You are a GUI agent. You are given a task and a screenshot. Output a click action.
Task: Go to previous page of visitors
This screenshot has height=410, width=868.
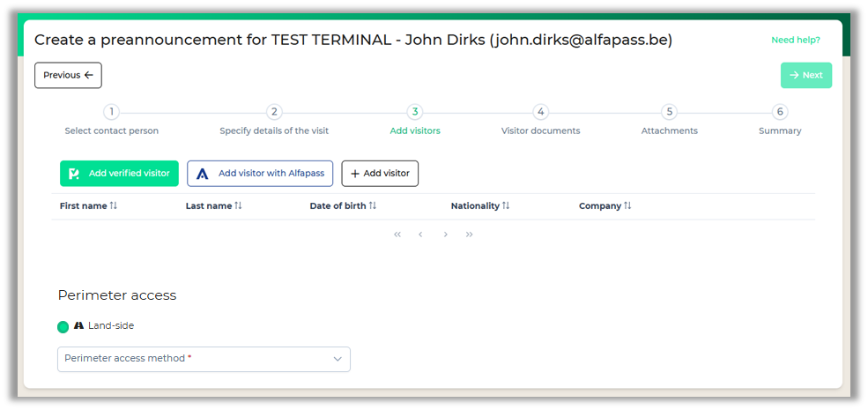pyautogui.click(x=420, y=235)
